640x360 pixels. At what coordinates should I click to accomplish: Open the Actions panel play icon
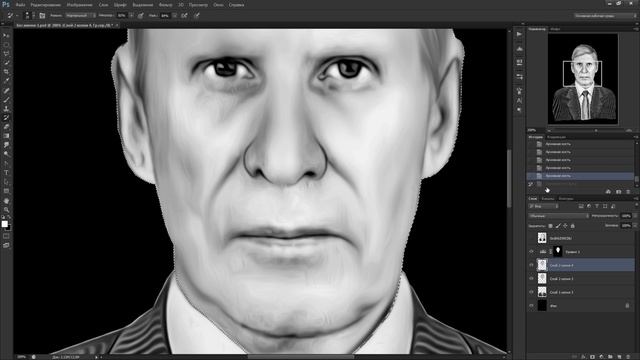519,34
